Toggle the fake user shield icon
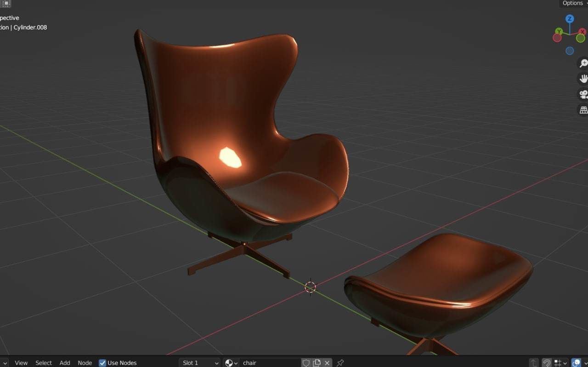This screenshot has width=588, height=367. coord(306,363)
